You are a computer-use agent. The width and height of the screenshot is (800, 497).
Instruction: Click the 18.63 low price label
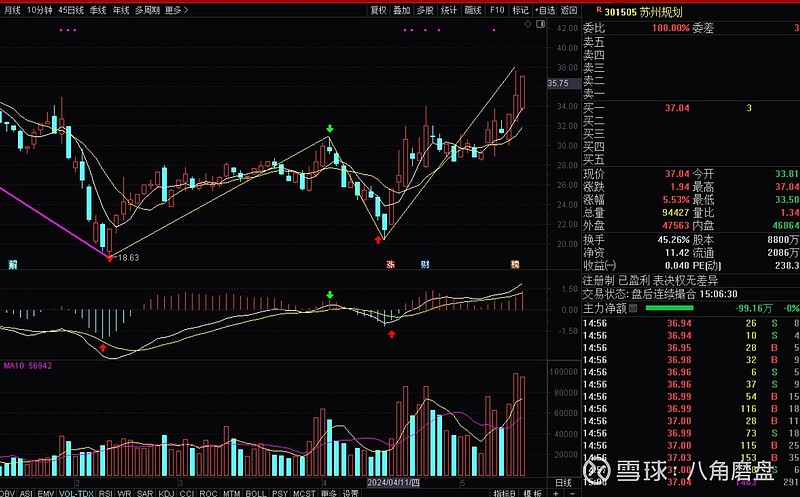tap(128, 258)
